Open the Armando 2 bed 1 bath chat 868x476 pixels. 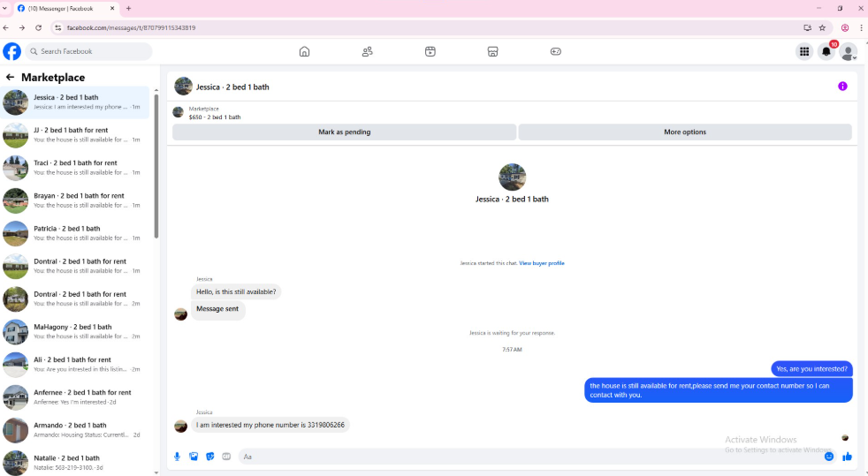click(x=75, y=430)
